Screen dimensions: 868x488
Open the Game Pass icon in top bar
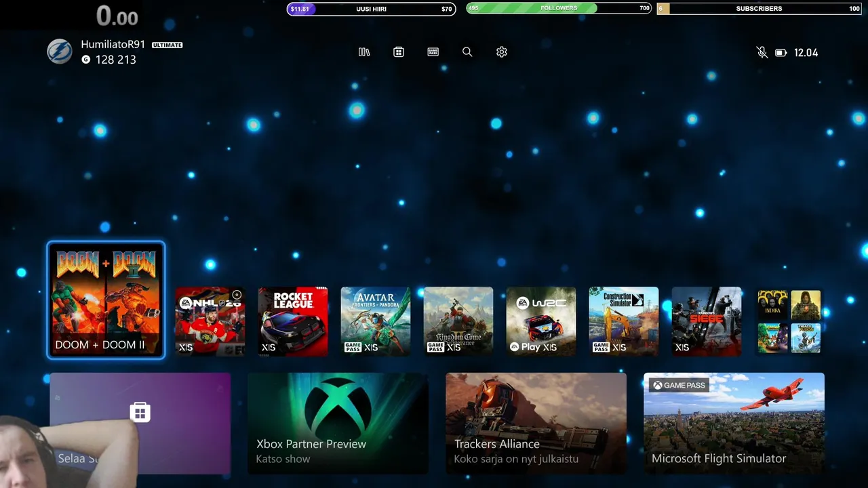433,52
